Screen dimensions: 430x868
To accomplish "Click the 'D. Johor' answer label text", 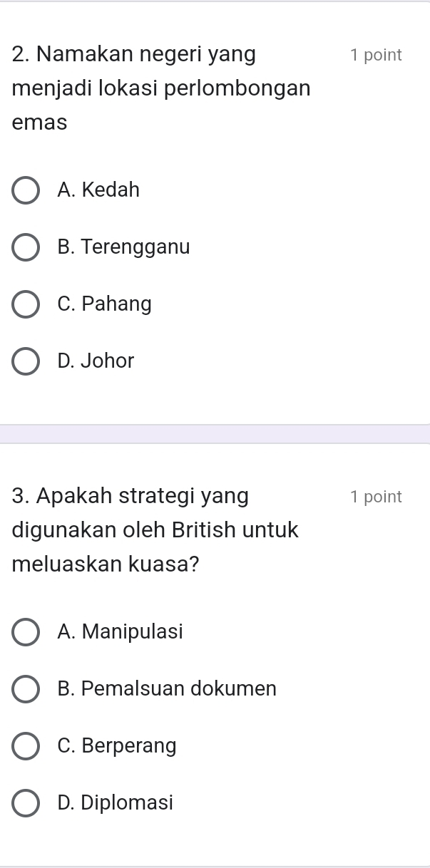I will pyautogui.click(x=96, y=361).
